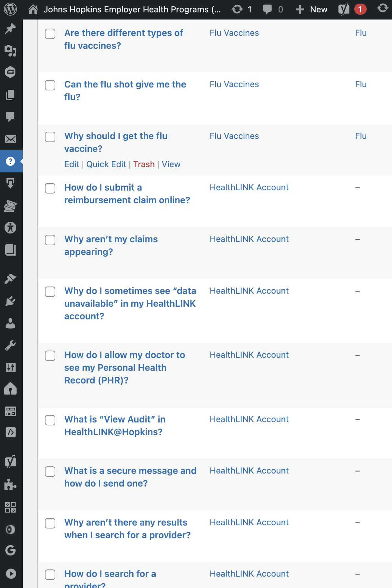Viewport: 392px width, 588px height.
Task: Open the comments bubble in admin bar
Action: click(273, 9)
